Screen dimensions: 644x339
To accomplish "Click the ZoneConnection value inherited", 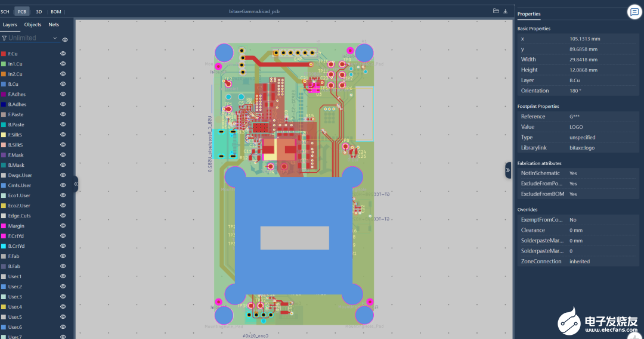I will click(580, 262).
